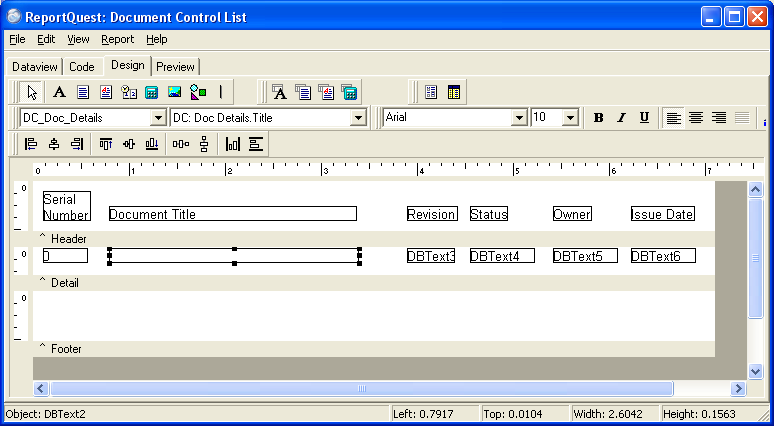Align selected objects to top edges

pyautogui.click(x=106, y=144)
